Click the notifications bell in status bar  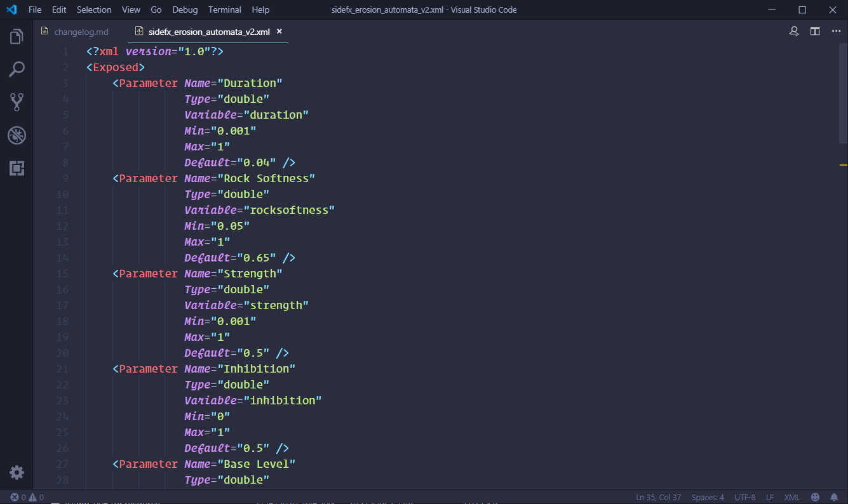pos(834,497)
